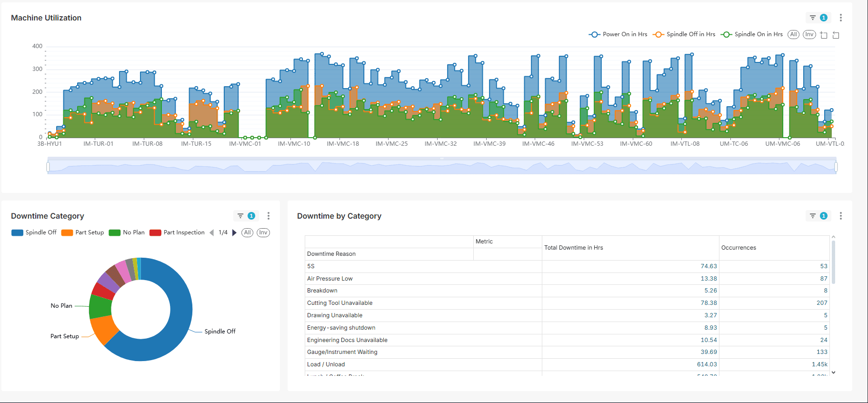Viewport: 868px width, 403px height.
Task: Click the Downtime table vertical scrollbar thumb
Action: [833, 262]
